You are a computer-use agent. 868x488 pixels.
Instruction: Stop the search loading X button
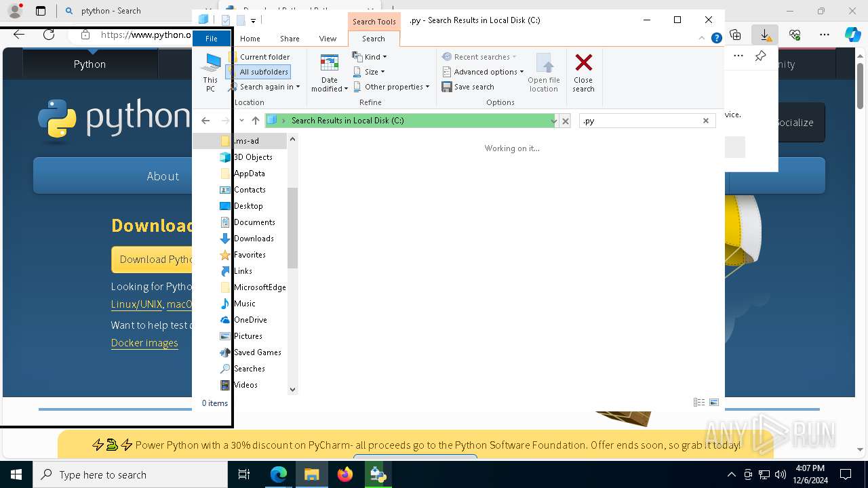tap(566, 121)
